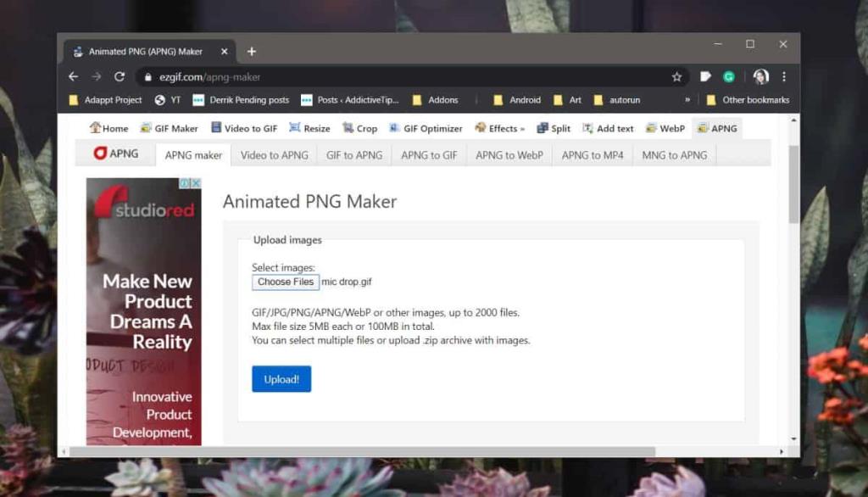Switch to Video to APNG tab
The image size is (868, 497).
click(274, 155)
